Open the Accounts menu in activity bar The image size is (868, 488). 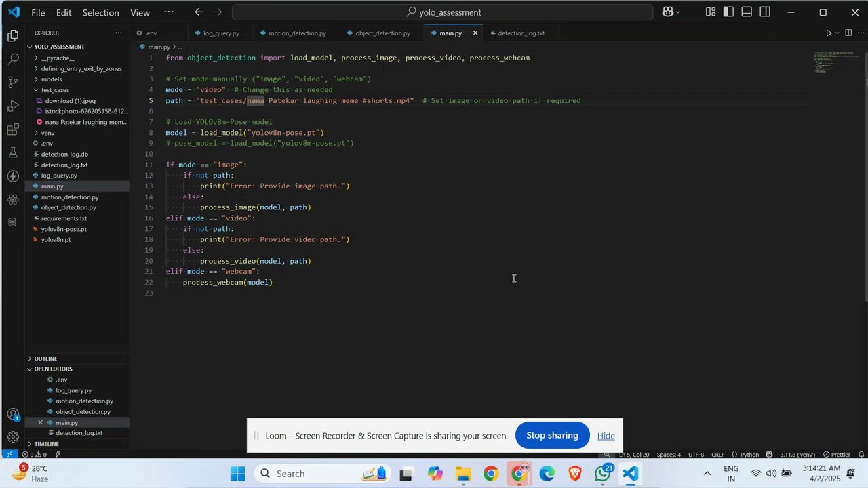pyautogui.click(x=13, y=414)
